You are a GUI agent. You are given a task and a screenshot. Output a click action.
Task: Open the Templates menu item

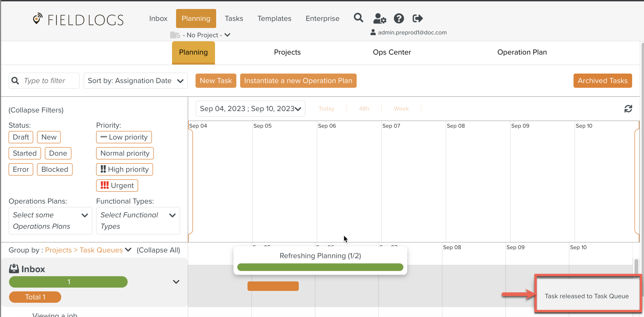coord(274,19)
